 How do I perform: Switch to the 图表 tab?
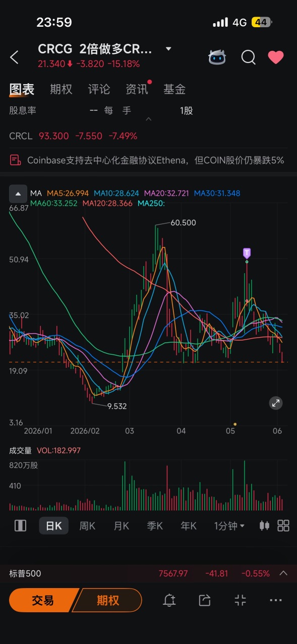click(22, 90)
